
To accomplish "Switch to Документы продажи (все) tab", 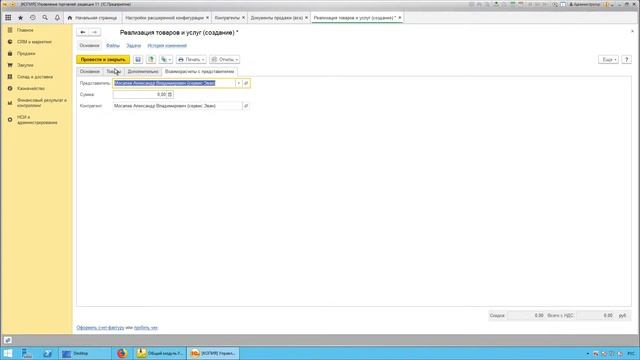I will tap(277, 18).
